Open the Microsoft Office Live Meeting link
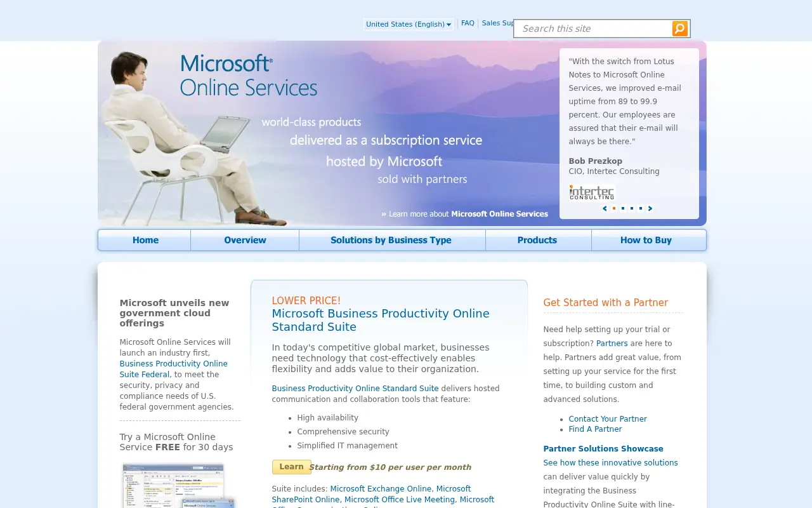The width and height of the screenshot is (812, 508). 400,500
